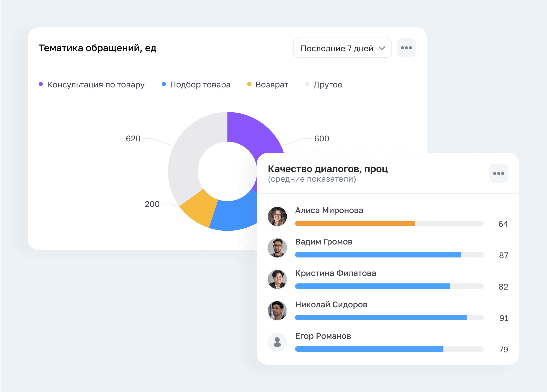Click the '(средние показатели)' subtitle

click(312, 179)
